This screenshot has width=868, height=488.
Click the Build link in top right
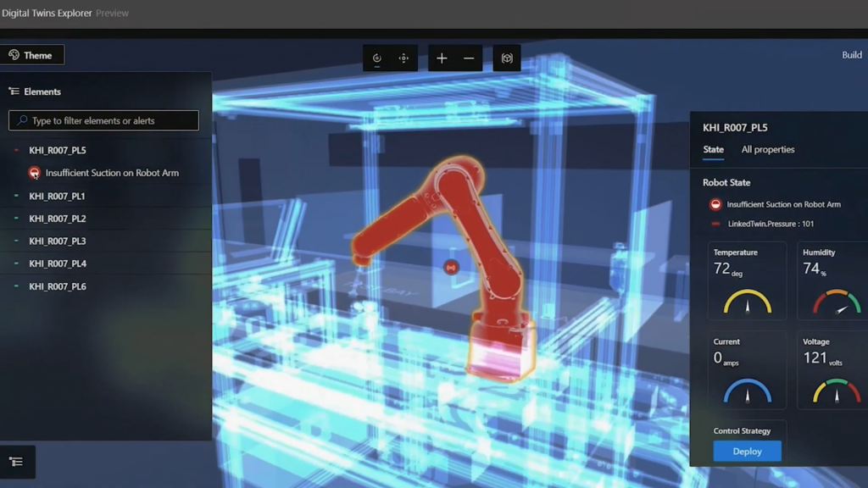pyautogui.click(x=851, y=55)
